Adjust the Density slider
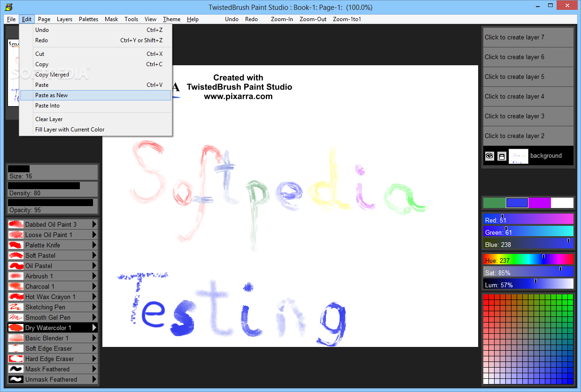 pyautogui.click(x=52, y=189)
